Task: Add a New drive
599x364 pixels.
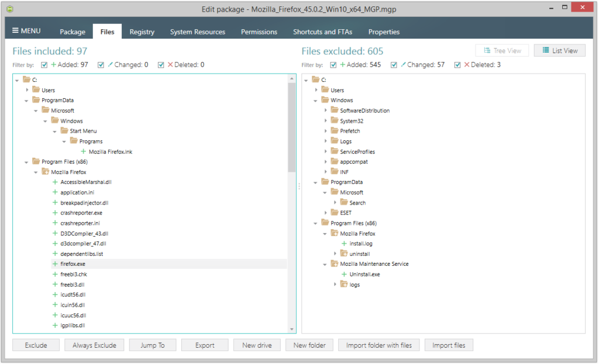Action: (257, 345)
